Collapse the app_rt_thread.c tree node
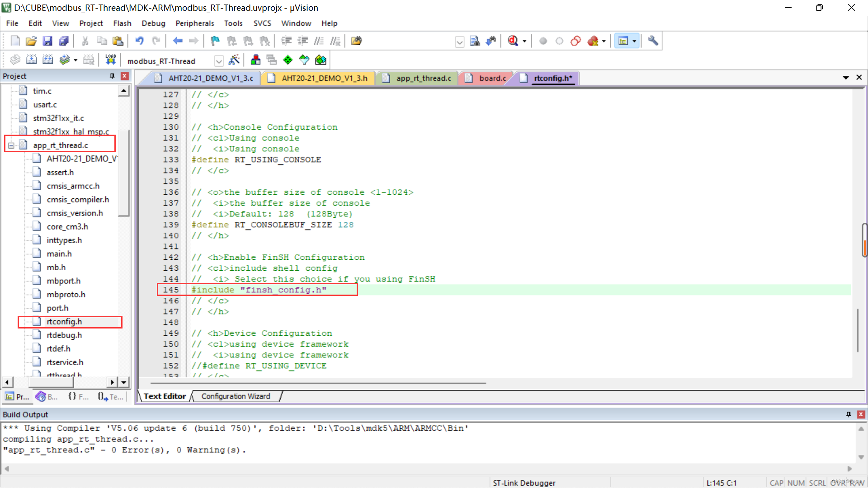This screenshot has width=868, height=488. click(11, 145)
